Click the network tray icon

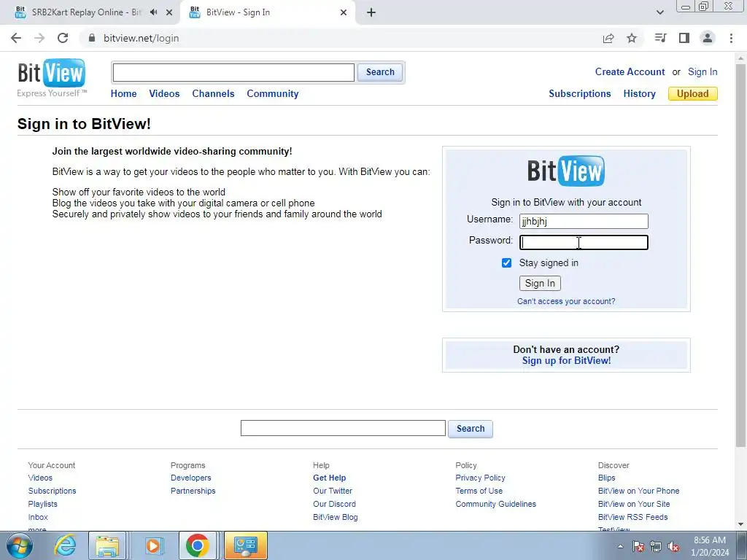[656, 546]
